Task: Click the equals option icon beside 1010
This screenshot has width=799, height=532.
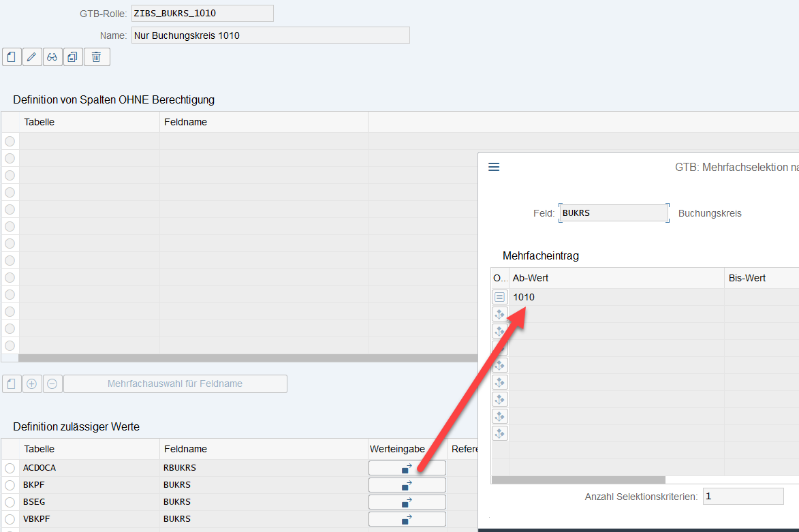Action: [499, 297]
